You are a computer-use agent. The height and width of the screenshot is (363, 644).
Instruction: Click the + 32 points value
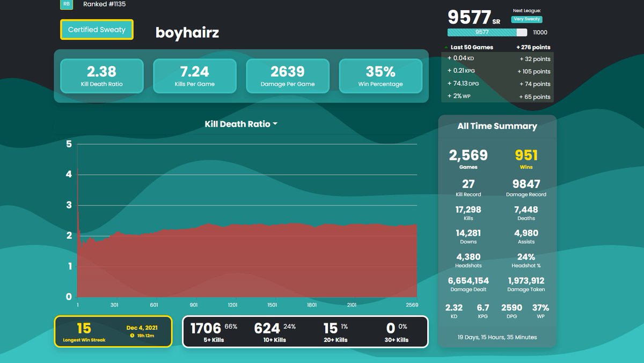[x=535, y=59]
